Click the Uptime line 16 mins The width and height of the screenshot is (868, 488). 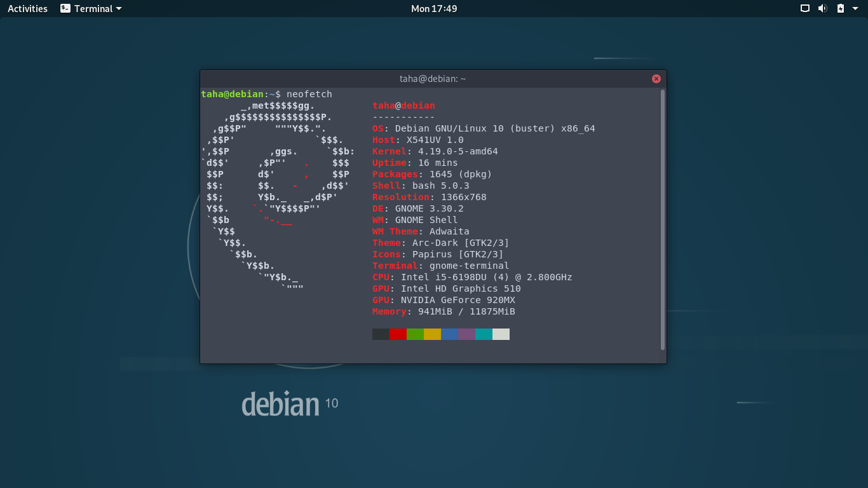[415, 163]
